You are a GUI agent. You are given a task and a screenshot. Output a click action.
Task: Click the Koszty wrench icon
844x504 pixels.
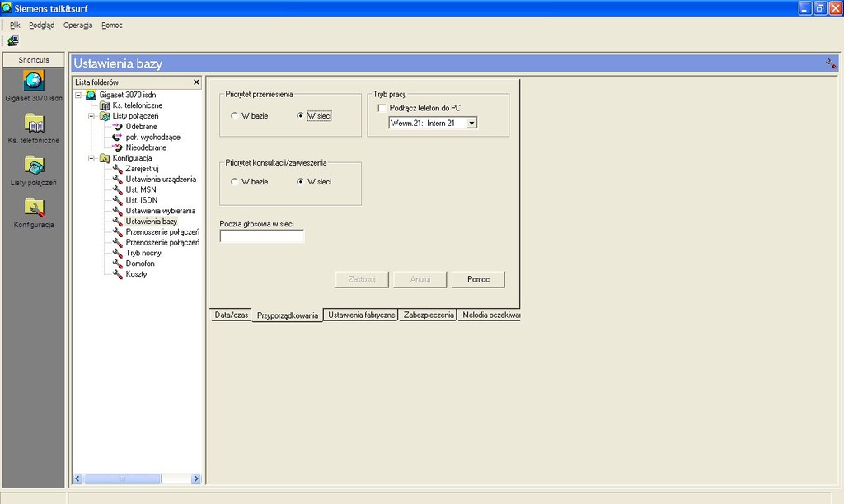pyautogui.click(x=117, y=273)
